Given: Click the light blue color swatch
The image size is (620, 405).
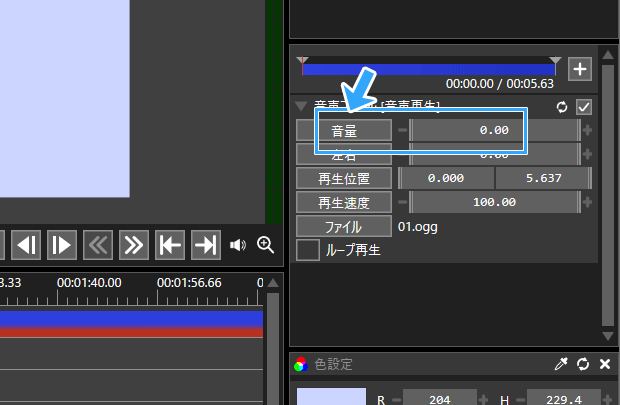Looking at the screenshot, I should [331, 396].
